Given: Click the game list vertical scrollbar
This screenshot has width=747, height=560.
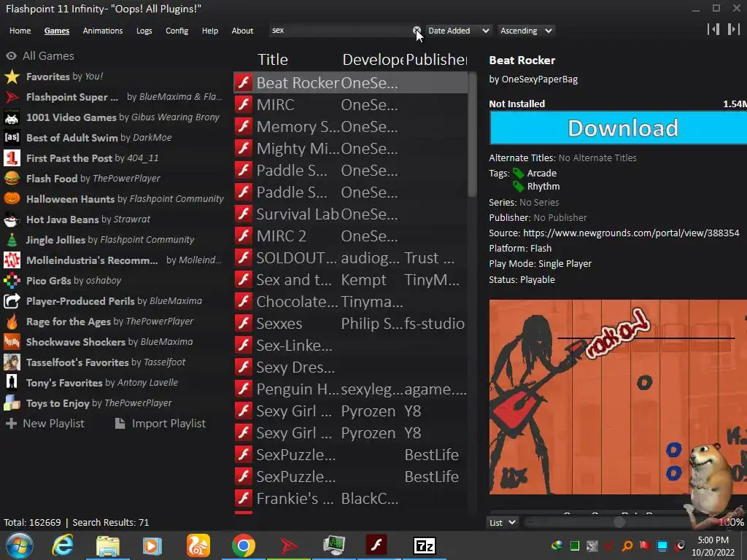Looking at the screenshot, I should pos(472,135).
